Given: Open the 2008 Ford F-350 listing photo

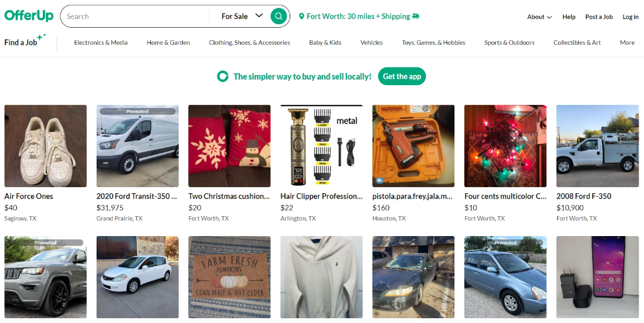Looking at the screenshot, I should (598, 146).
